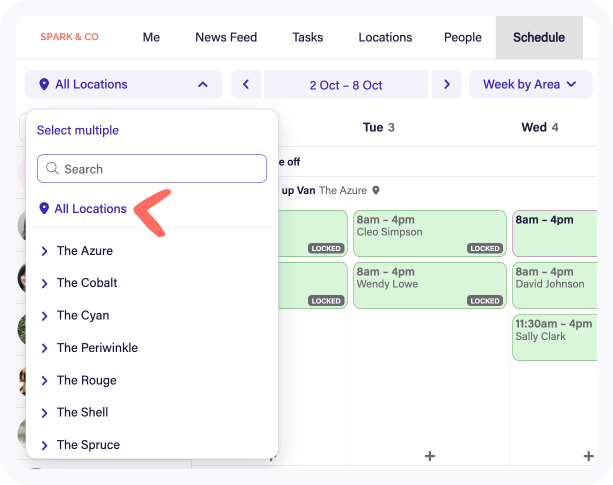This screenshot has width=613, height=485.
Task: Expand The Periwinkle location
Action: [45, 348]
